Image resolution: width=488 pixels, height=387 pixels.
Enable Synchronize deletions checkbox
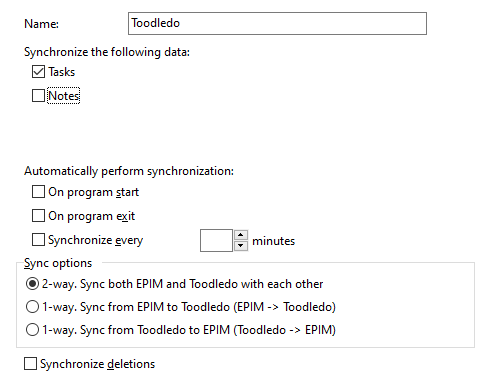point(30,364)
